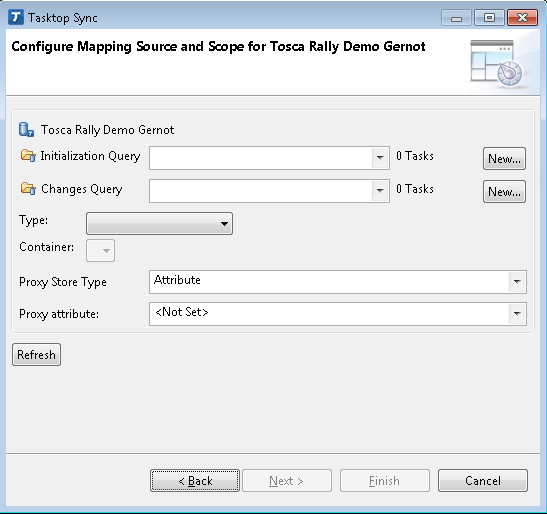The image size is (547, 514).
Task: Click the Next > button
Action: (x=287, y=481)
